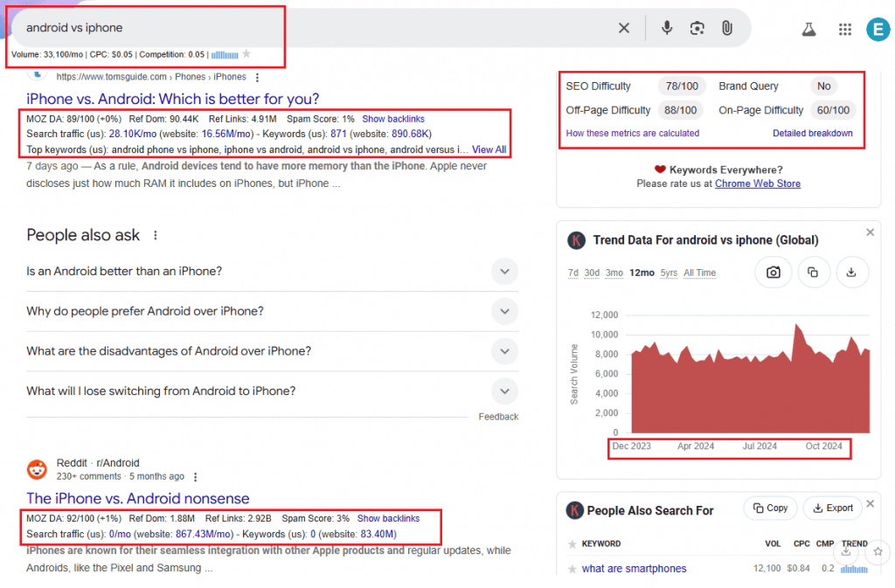Sort by the VOL column header
895x588 pixels.
[x=773, y=544]
